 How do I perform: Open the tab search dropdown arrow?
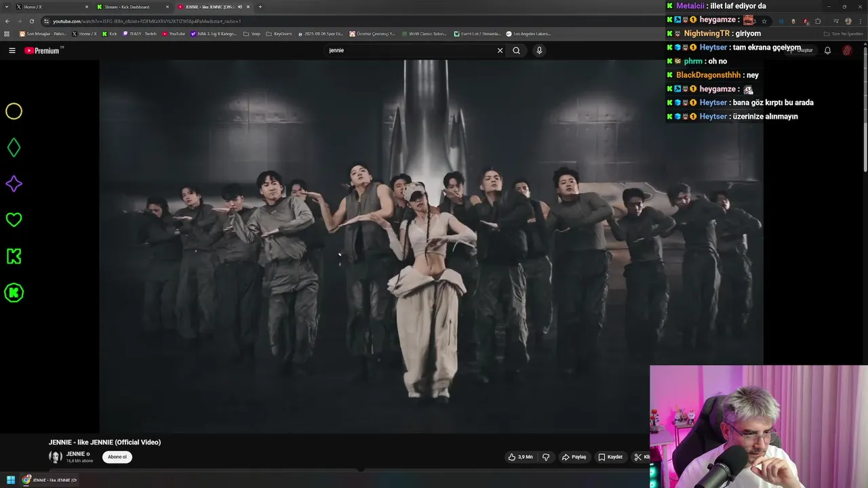coord(7,7)
